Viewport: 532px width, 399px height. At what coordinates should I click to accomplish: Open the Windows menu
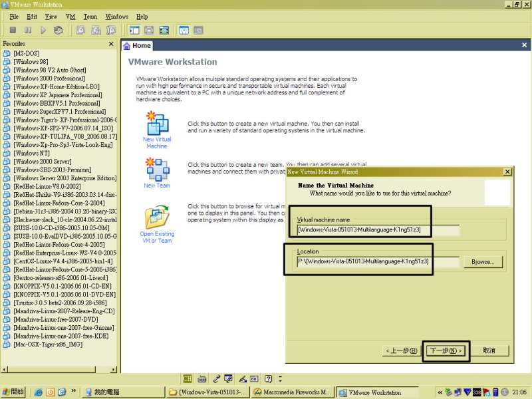click(x=117, y=17)
